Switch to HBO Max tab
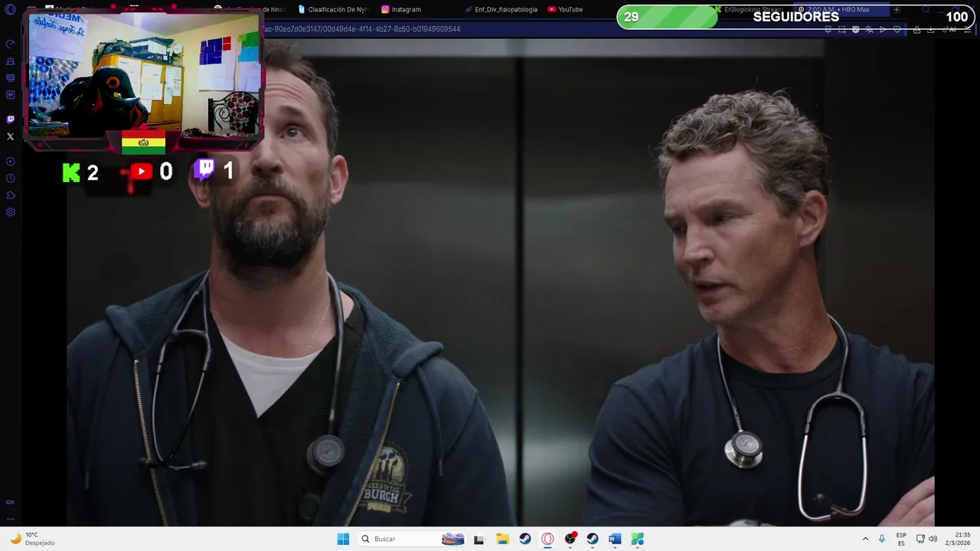The height and width of the screenshot is (551, 980). (841, 9)
